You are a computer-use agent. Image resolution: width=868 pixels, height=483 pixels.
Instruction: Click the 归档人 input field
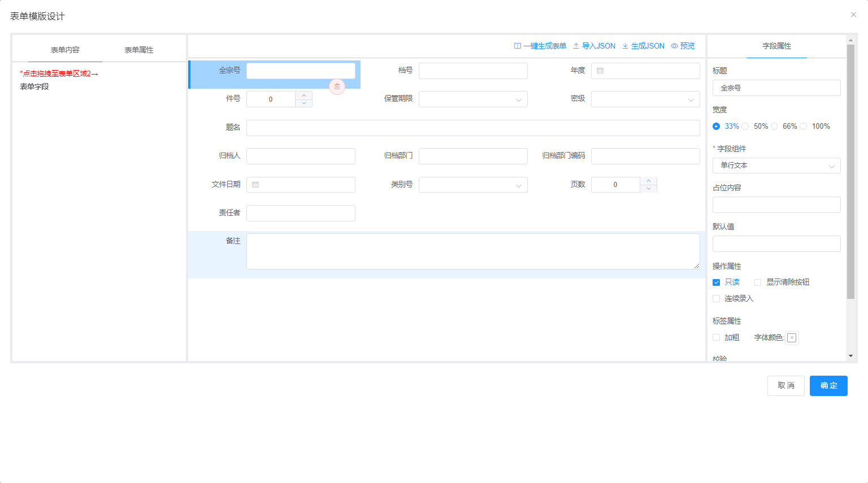pos(301,156)
